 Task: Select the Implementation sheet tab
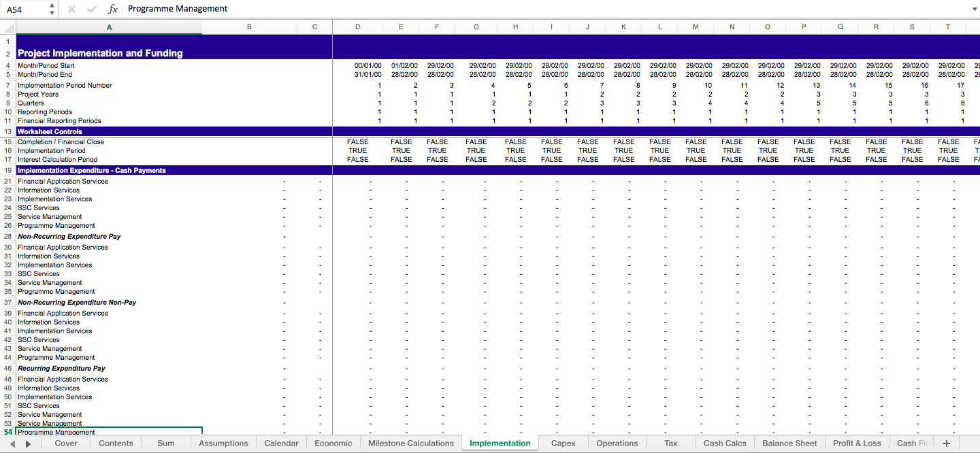coord(500,443)
